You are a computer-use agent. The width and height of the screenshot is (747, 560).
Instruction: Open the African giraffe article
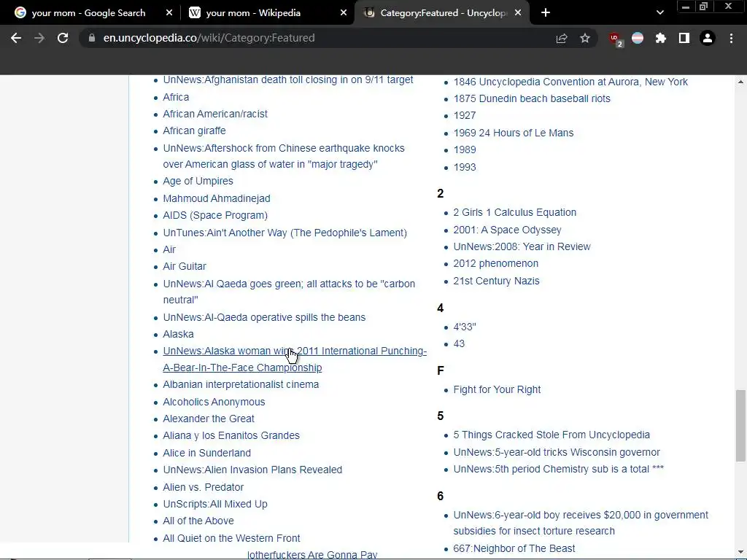pos(194,131)
